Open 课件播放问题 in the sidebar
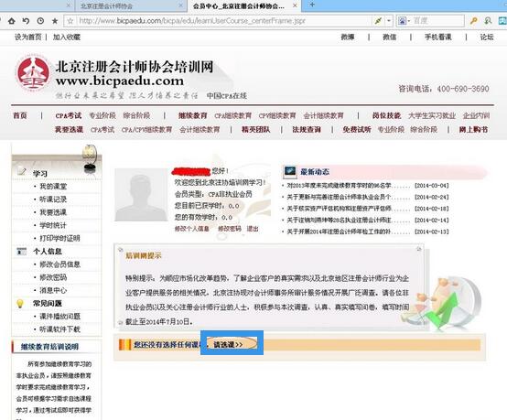 click(x=59, y=317)
